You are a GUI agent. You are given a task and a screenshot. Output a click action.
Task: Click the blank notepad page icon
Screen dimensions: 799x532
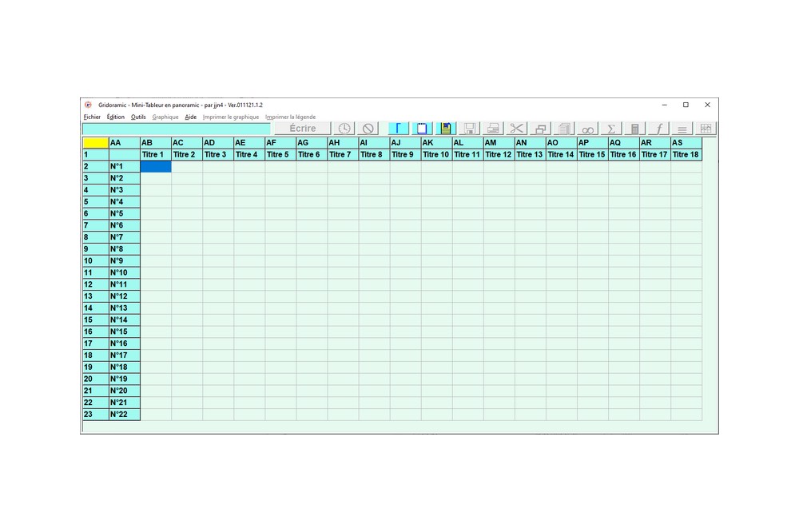point(422,129)
